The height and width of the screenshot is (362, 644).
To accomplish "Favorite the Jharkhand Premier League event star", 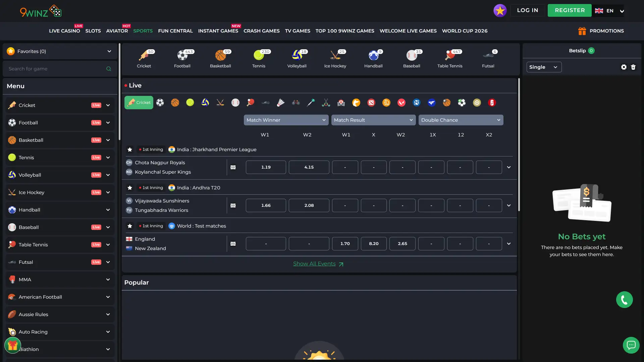I will pos(130,149).
